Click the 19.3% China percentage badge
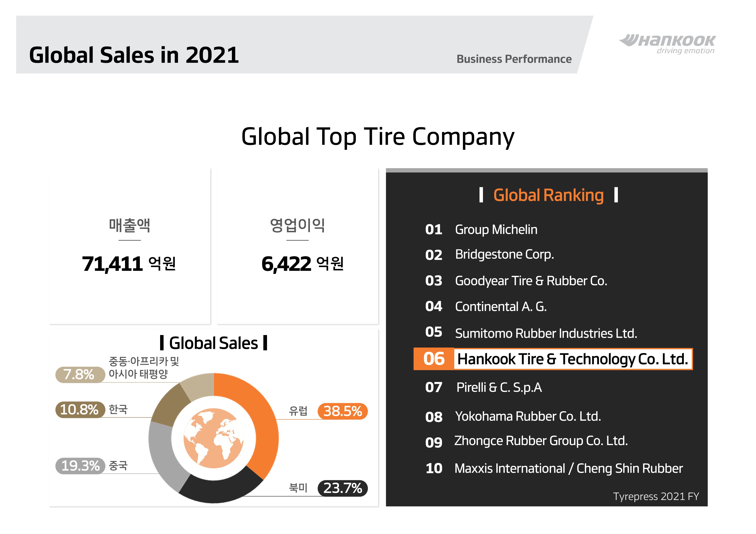Screen dimensions: 756x534 80,466
